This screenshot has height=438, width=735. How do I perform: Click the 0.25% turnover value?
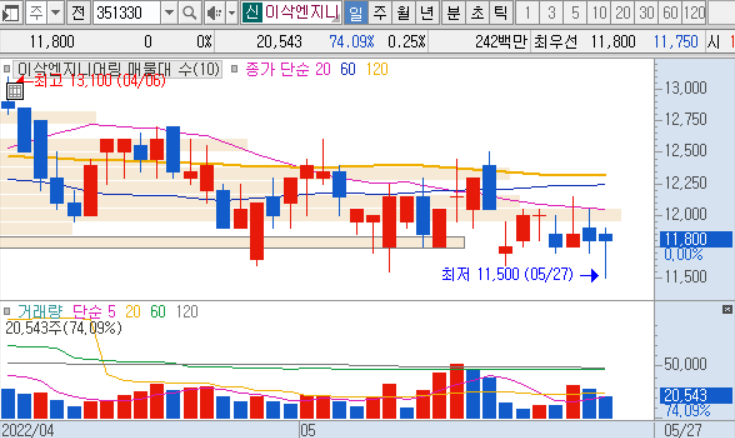[x=406, y=42]
